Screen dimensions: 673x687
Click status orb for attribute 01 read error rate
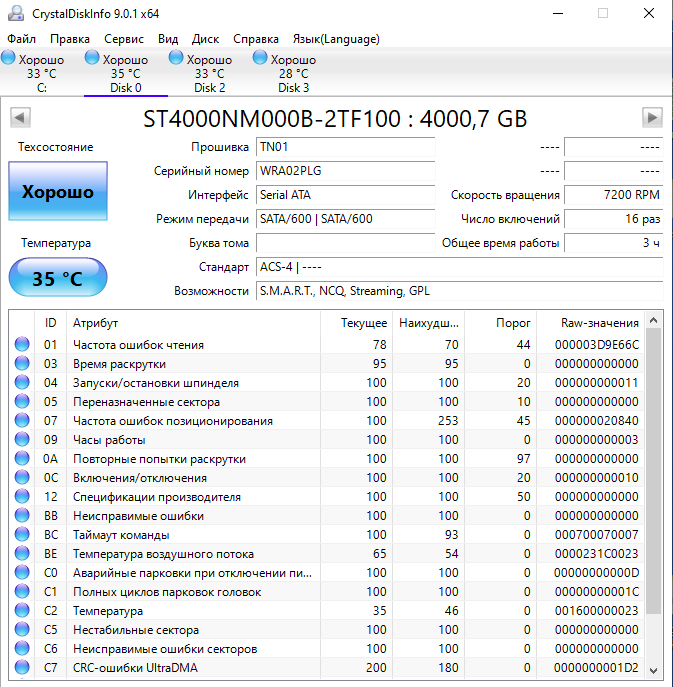22,344
